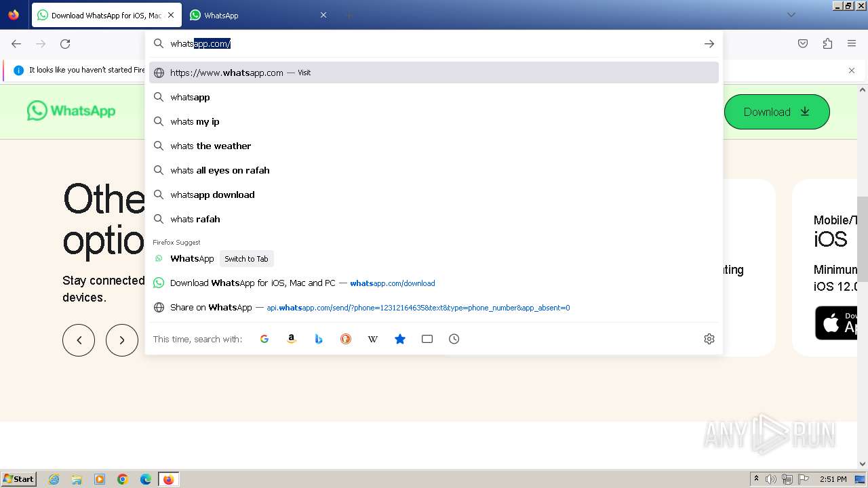Viewport: 868px width, 488px height.
Task: Click the Go arrow in address bar
Action: click(x=709, y=43)
